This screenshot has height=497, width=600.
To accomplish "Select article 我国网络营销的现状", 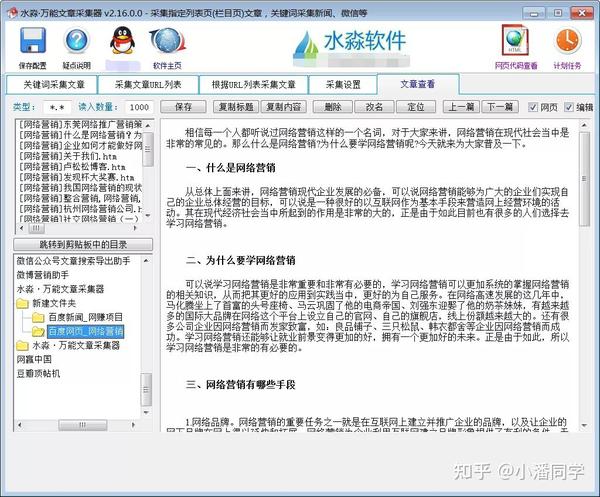I will click(x=80, y=188).
